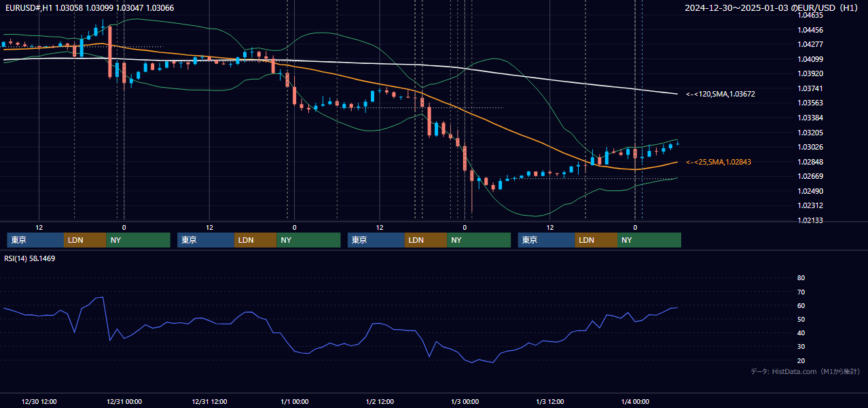
Task: Click price axis value 1.03384
Action: coord(810,118)
